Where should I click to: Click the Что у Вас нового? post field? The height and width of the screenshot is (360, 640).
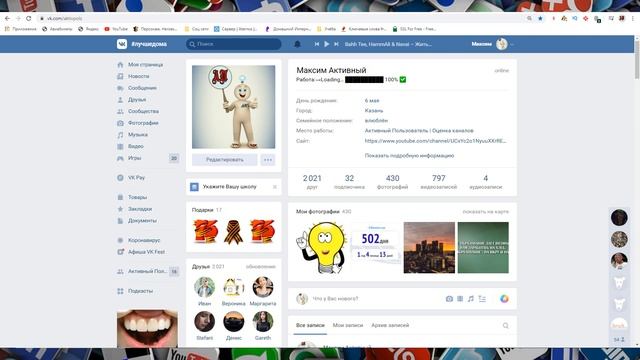[376, 299]
